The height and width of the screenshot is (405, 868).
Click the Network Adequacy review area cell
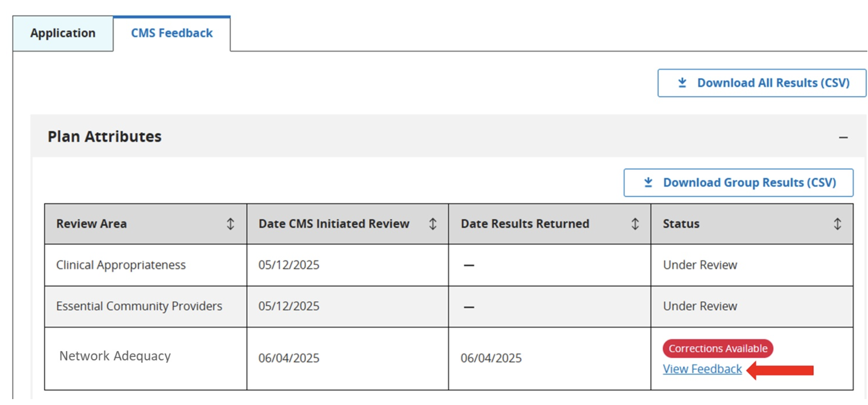pos(115,356)
